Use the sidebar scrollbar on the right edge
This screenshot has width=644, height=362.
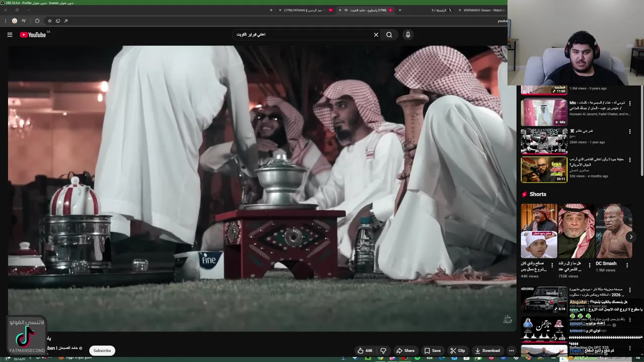pos(642,131)
